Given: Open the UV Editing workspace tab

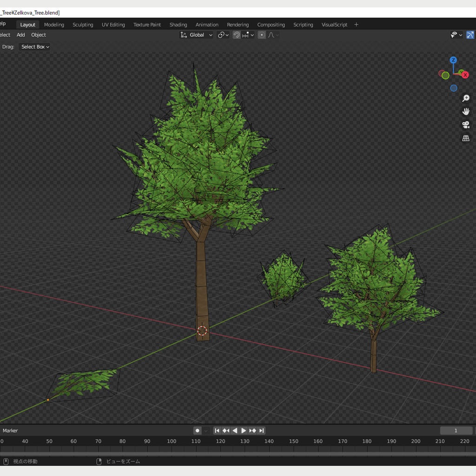Looking at the screenshot, I should 113,25.
